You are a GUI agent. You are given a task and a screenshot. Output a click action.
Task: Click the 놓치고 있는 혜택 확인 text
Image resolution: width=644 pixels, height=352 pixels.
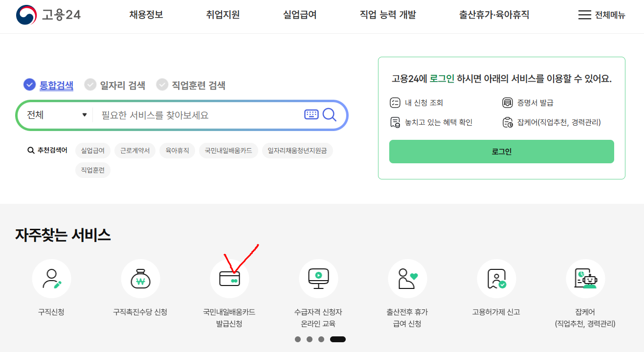439,122
